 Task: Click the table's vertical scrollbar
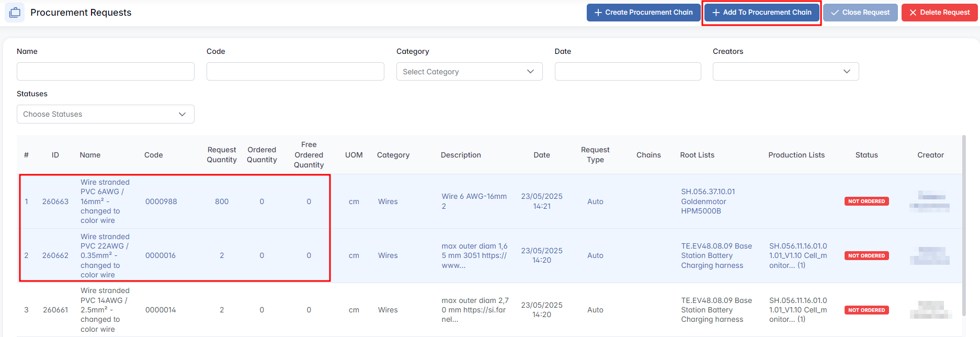pos(964,225)
